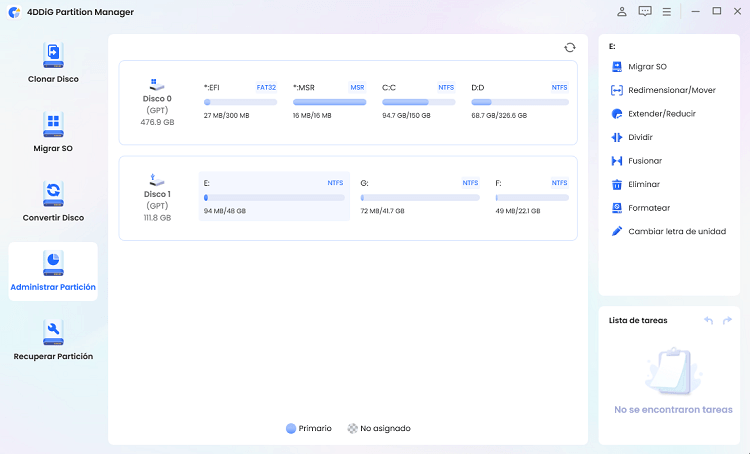Redo task in Lista de tareas
Viewport: 750px width, 454px height.
click(x=727, y=320)
